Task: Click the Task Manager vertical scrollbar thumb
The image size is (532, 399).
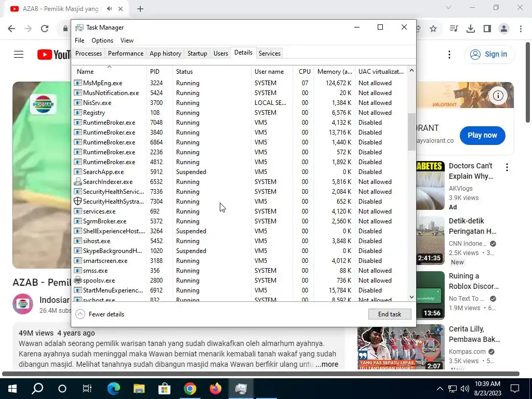Action: [x=411, y=131]
